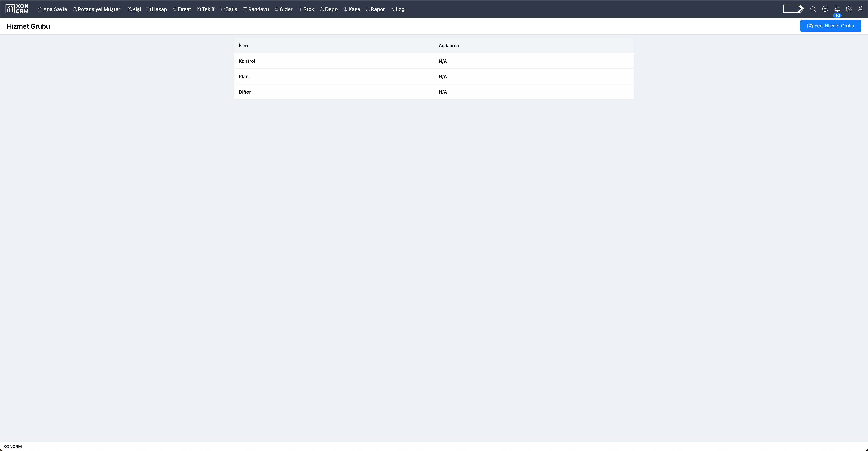Open the settings gear icon
Viewport: 868px width, 451px height.
tap(849, 9)
